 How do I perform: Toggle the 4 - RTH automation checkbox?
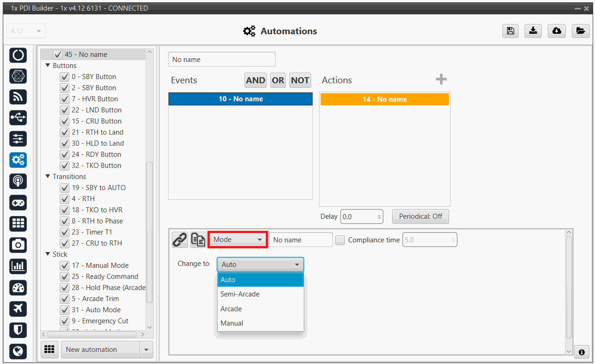tap(64, 199)
